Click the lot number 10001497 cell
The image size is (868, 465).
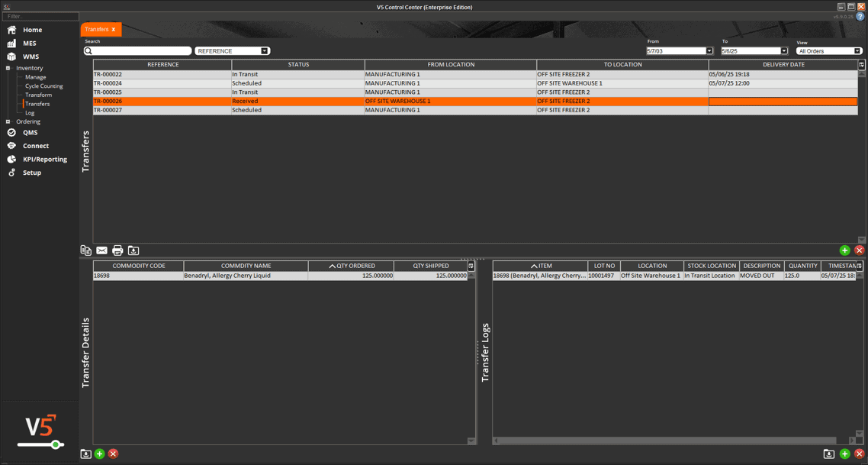(604, 276)
